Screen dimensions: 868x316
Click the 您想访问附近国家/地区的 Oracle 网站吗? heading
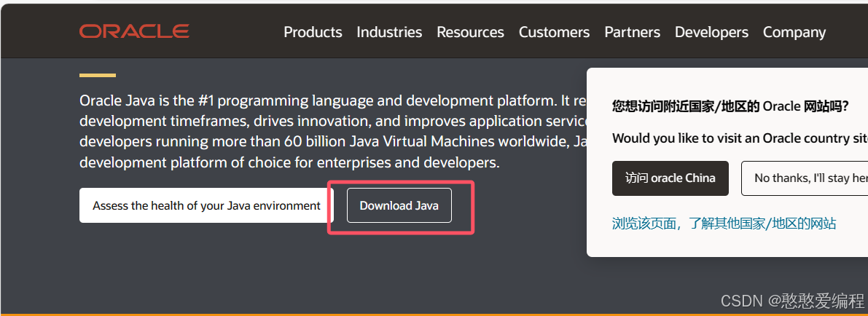(730, 106)
